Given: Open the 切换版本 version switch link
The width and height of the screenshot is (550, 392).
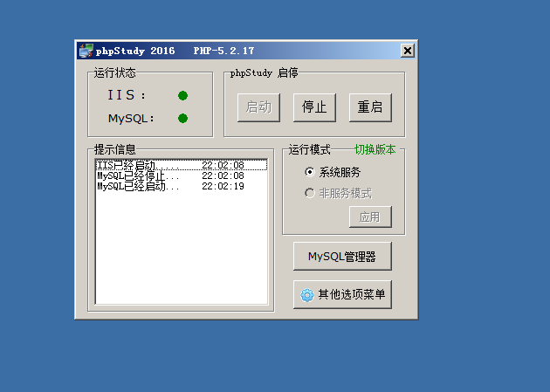Looking at the screenshot, I should [x=375, y=149].
